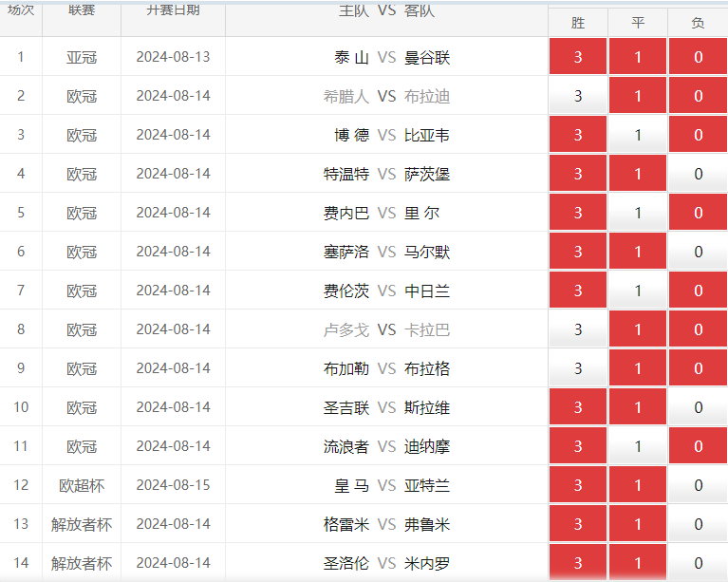Click 解放者杯 league in row 14
This screenshot has width=728, height=582.
82,563
